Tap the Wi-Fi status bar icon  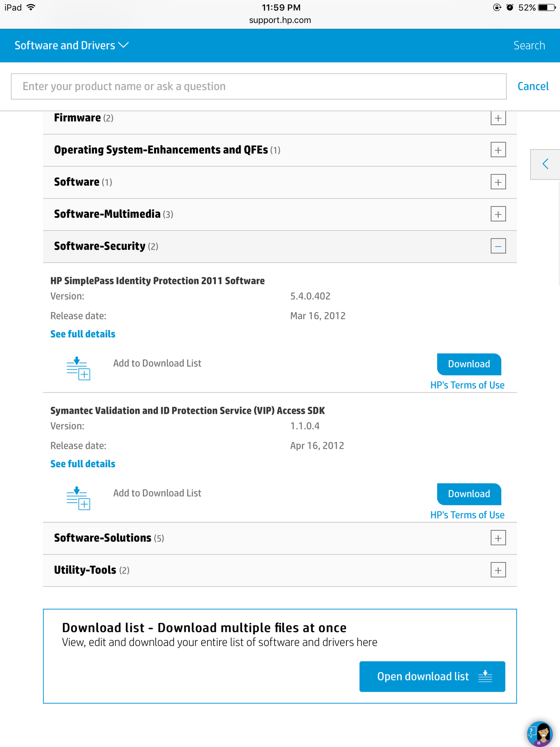pyautogui.click(x=30, y=7)
